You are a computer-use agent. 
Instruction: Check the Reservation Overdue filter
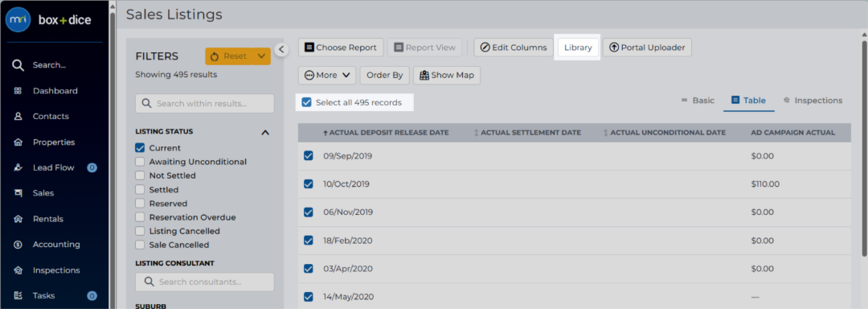[x=140, y=217]
